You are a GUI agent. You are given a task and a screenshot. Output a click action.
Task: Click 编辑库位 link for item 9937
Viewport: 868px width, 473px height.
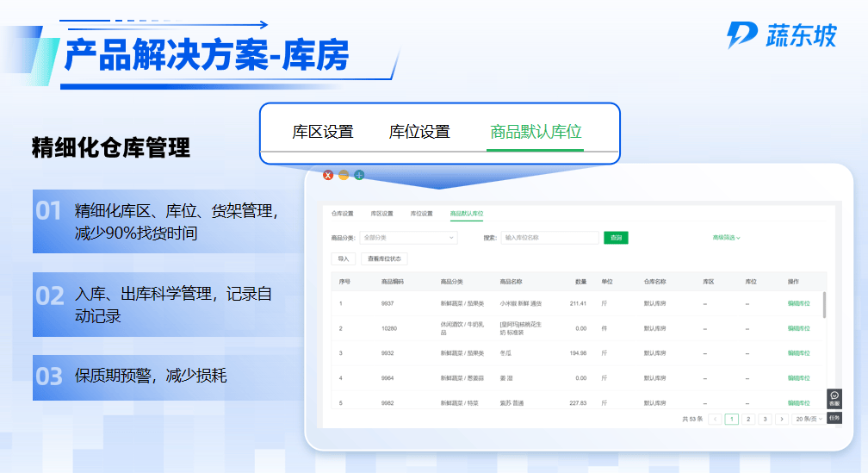click(798, 303)
